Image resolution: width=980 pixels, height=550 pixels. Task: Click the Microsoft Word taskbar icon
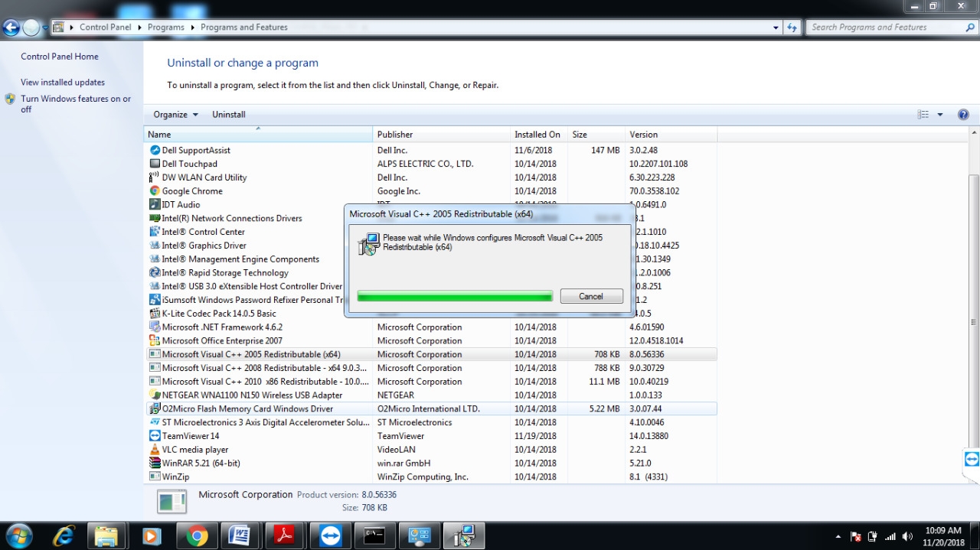click(240, 536)
